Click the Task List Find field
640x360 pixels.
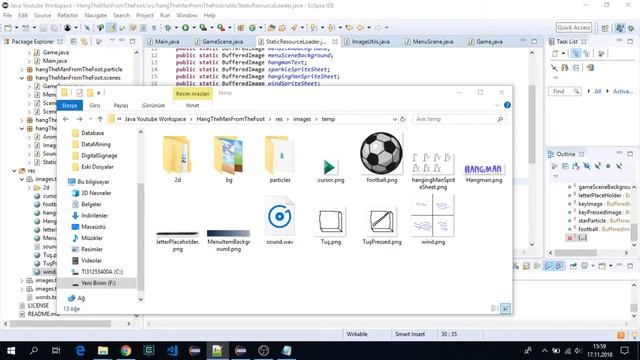coord(564,91)
